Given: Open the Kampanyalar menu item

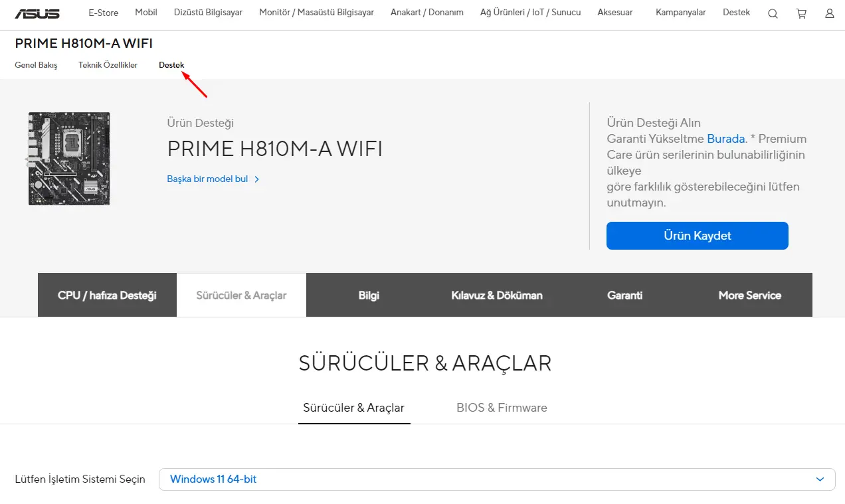Looking at the screenshot, I should click(681, 13).
